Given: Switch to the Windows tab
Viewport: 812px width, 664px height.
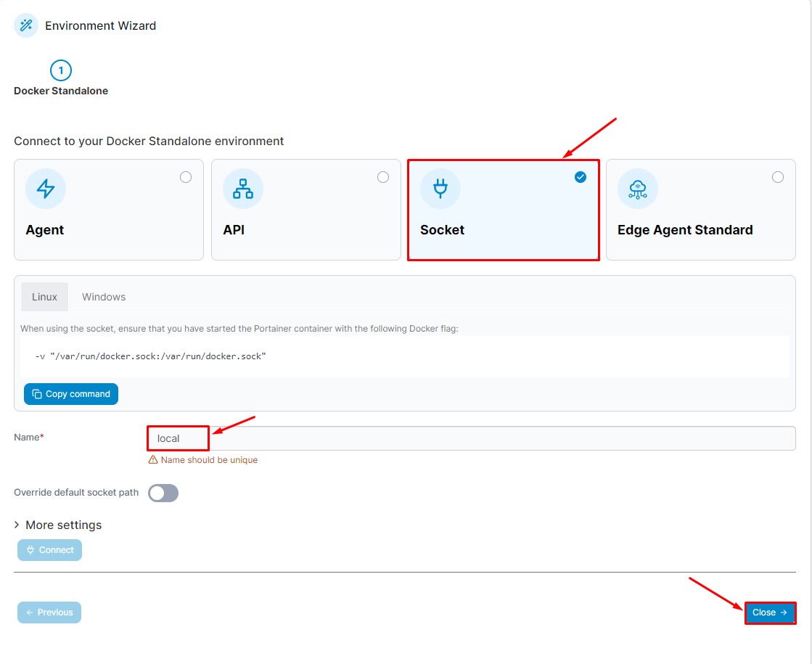Looking at the screenshot, I should point(104,297).
